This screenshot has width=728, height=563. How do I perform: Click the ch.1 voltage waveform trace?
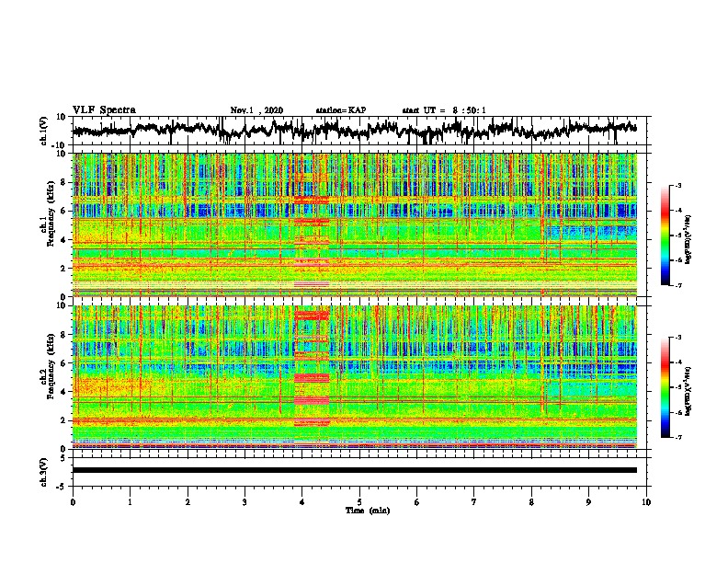(x=354, y=130)
